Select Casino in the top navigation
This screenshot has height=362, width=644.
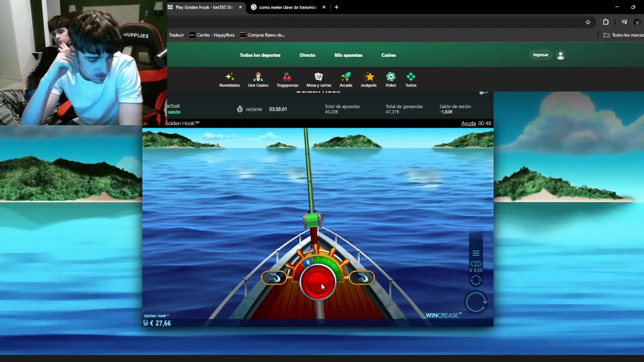pyautogui.click(x=388, y=55)
